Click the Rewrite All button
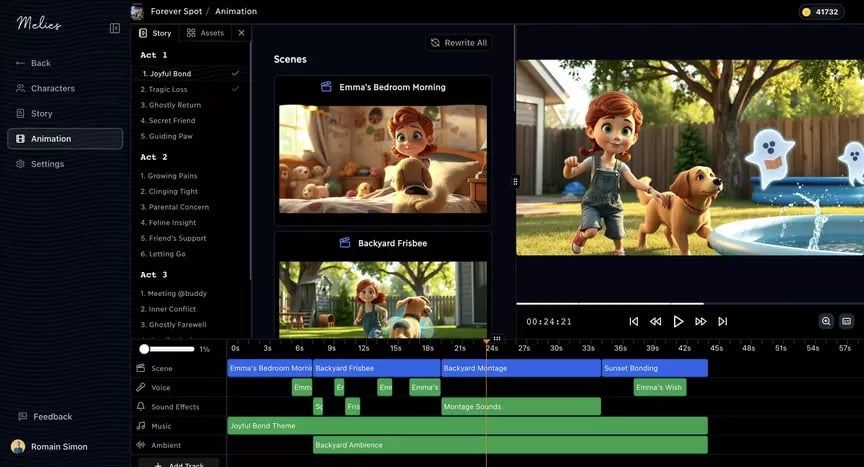The image size is (864, 467). 459,43
